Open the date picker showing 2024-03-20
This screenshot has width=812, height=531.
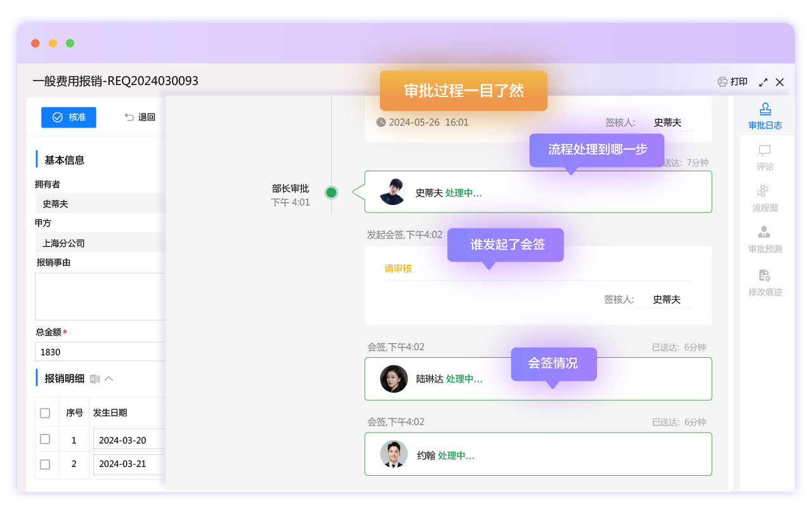point(130,439)
